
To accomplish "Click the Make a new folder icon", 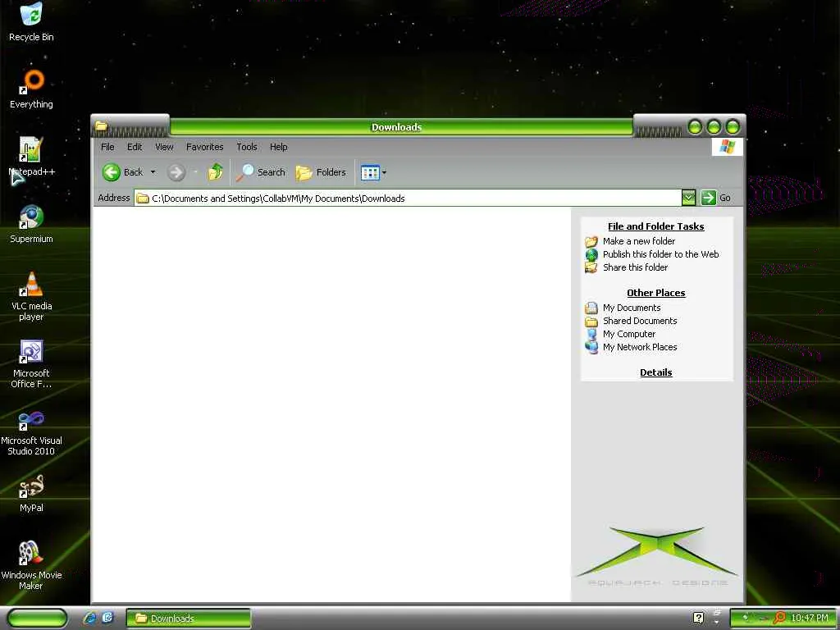I will click(591, 242).
